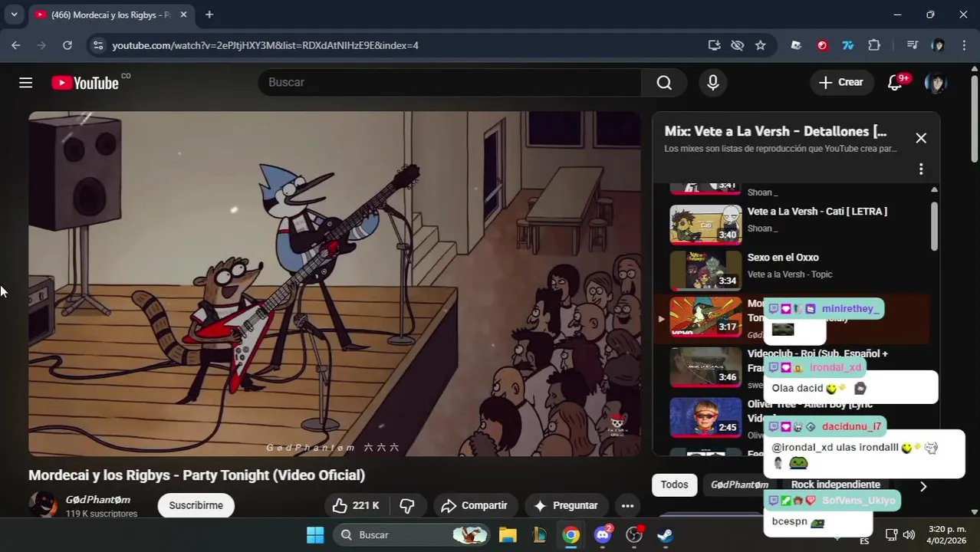The width and height of the screenshot is (980, 552).
Task: Play the Videoclub - Roi video thumbnail
Action: coord(705,367)
